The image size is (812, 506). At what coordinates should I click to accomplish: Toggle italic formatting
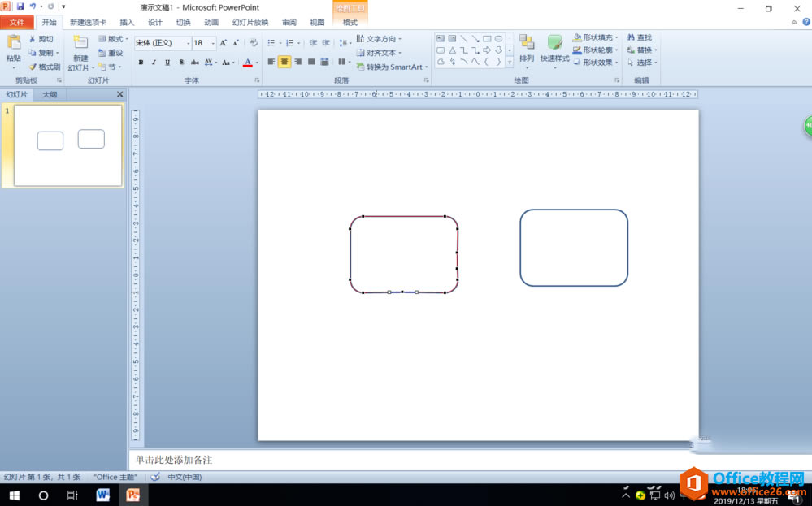154,62
